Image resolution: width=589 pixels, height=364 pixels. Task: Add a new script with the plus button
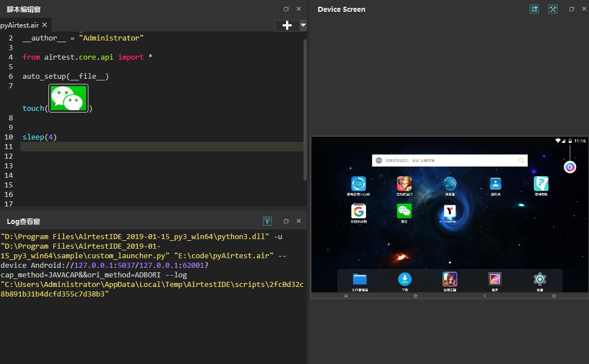click(x=287, y=25)
